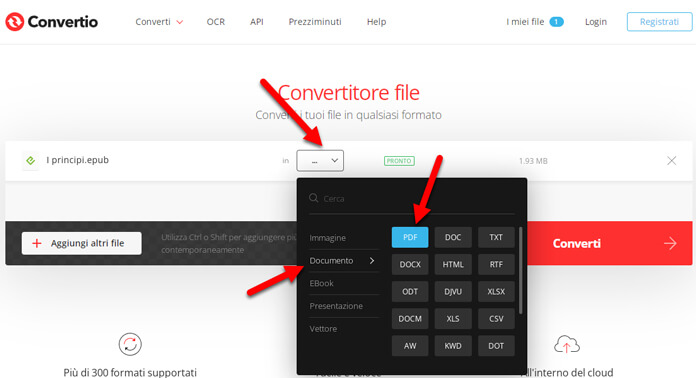Choose XLS format

pos(453,319)
